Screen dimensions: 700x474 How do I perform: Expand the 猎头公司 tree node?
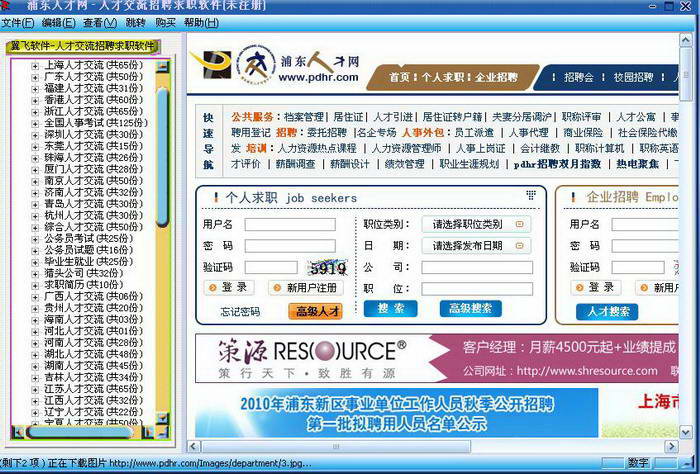35,274
